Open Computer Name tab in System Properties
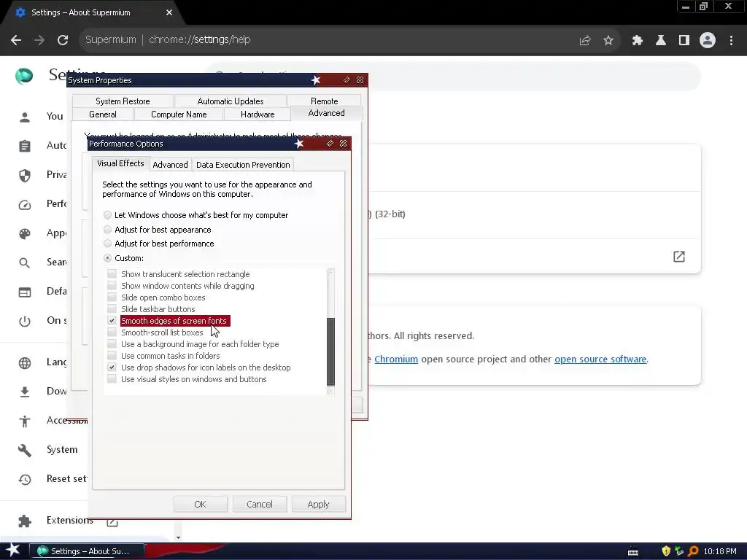 [x=179, y=114]
